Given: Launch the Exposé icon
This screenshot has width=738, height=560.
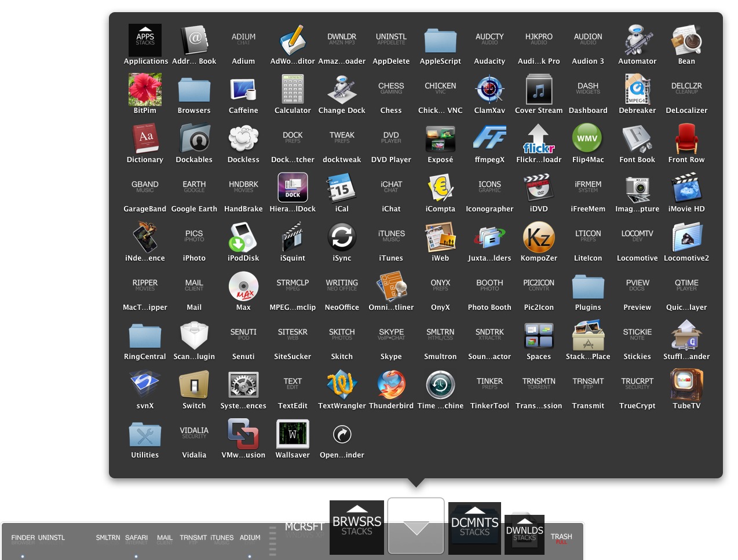Looking at the screenshot, I should [x=440, y=138].
